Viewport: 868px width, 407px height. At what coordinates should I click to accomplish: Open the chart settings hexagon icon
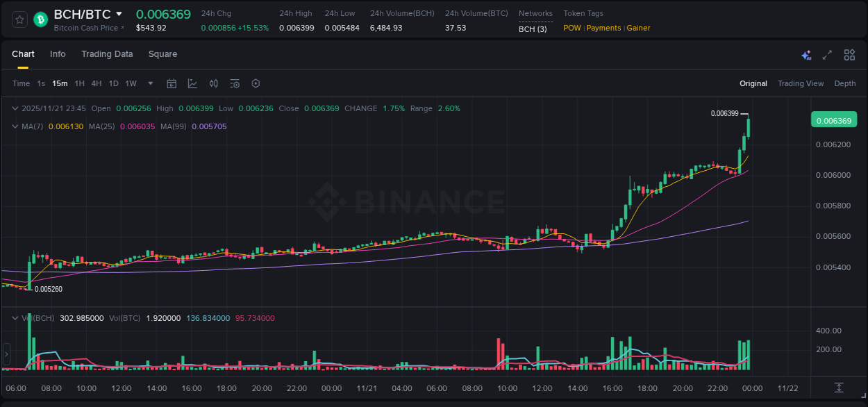click(x=256, y=83)
